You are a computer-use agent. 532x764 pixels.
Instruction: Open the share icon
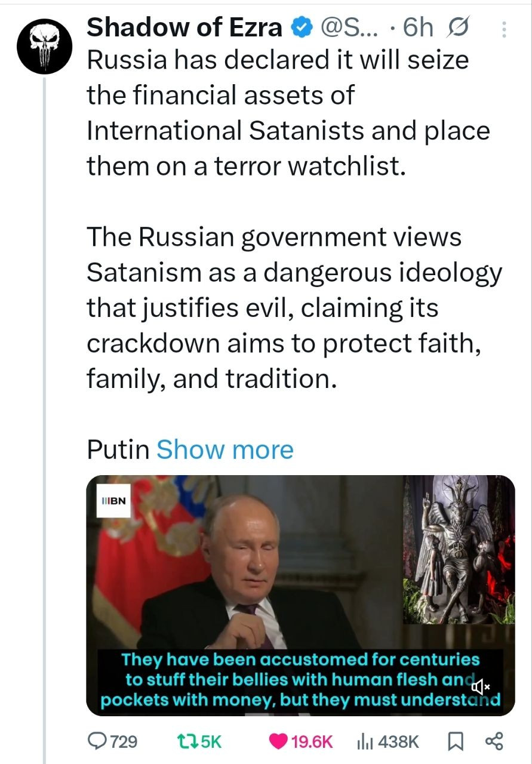pos(495,741)
